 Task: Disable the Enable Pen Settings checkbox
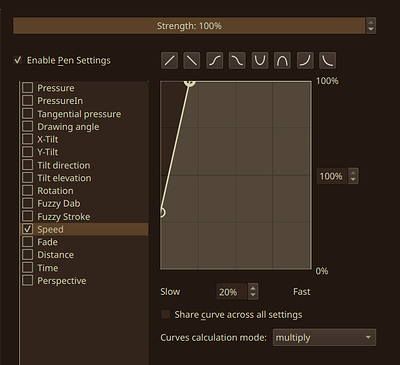point(18,60)
